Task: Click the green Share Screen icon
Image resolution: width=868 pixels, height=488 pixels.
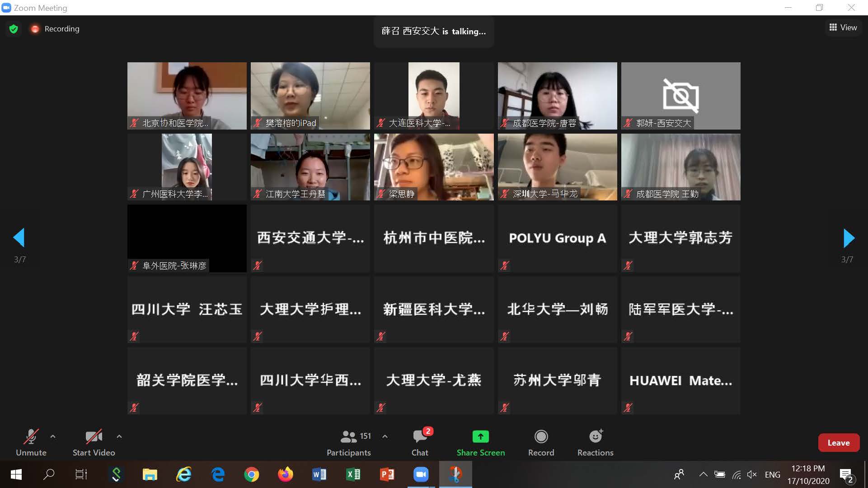Action: pyautogui.click(x=480, y=437)
